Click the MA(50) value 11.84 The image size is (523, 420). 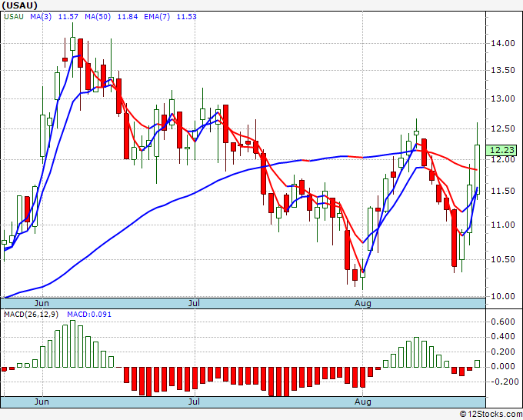point(128,16)
